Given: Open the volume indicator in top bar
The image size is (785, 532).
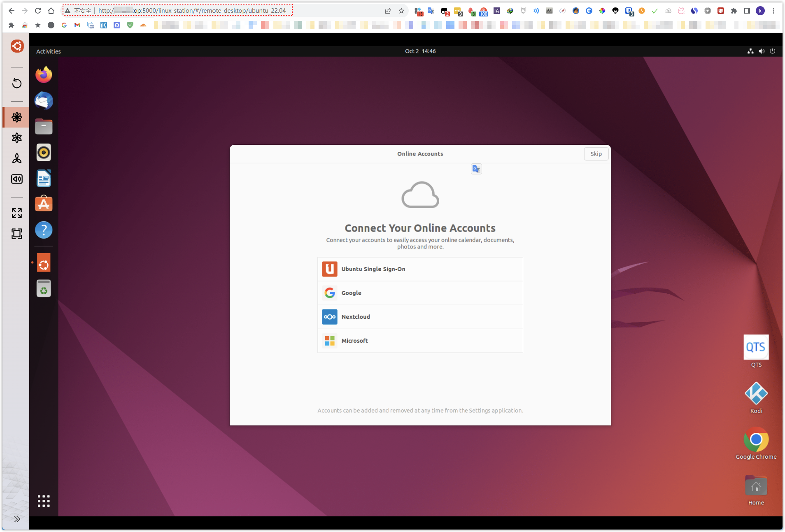Looking at the screenshot, I should point(762,51).
